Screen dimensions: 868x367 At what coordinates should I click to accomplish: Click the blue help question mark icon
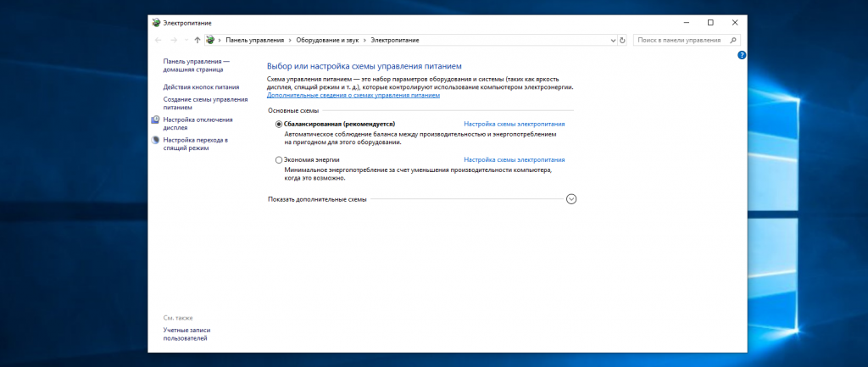(742, 55)
